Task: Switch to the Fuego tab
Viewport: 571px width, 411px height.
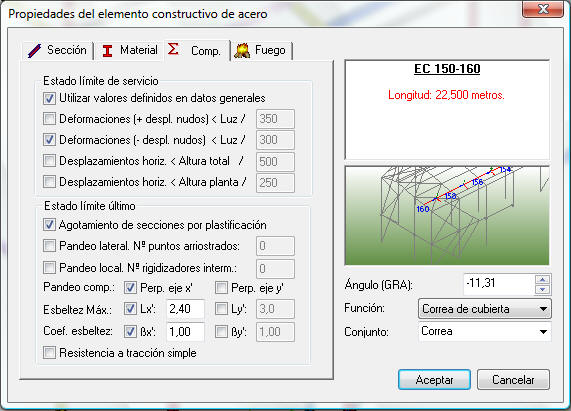Action: coord(261,51)
